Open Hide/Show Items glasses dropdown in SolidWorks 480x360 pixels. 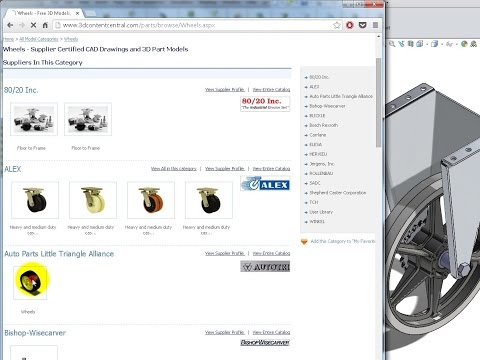tap(449, 44)
